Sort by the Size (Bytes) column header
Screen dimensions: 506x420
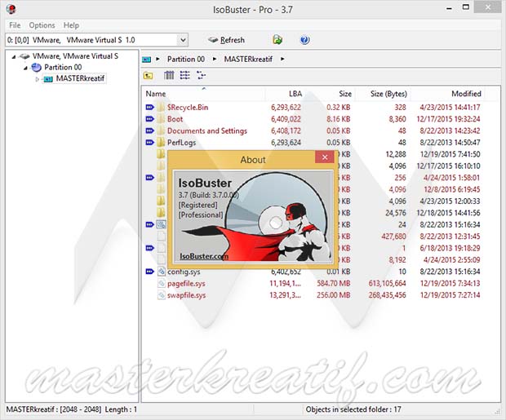388,94
